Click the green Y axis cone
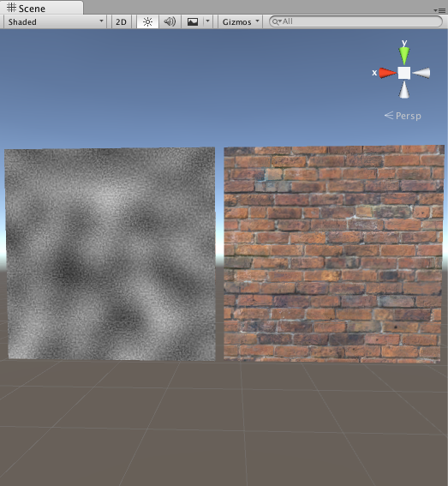This screenshot has height=486, width=448. pos(404,56)
